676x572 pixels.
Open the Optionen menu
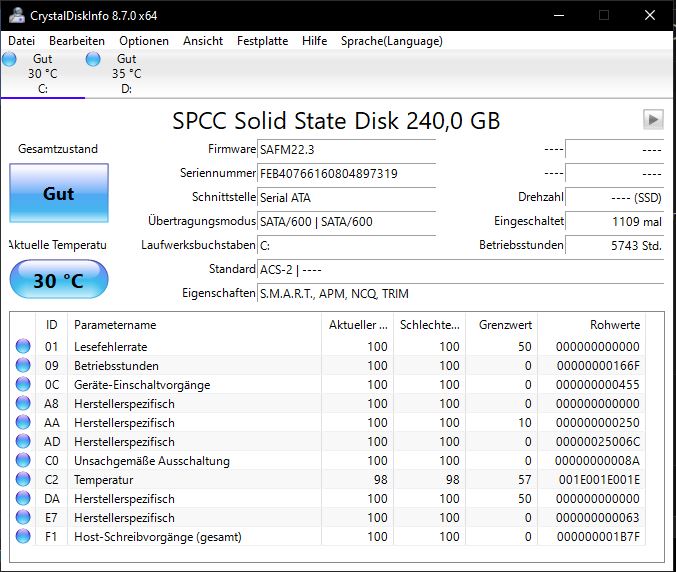click(144, 41)
